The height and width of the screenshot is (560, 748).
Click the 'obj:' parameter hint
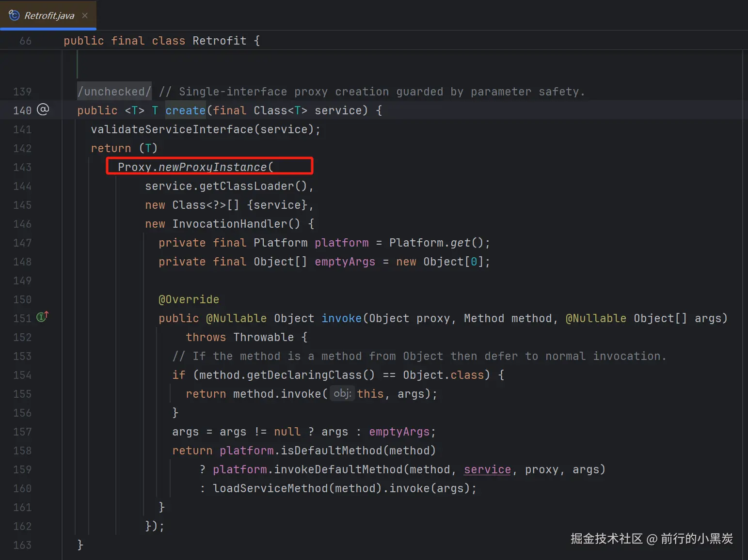coord(342,393)
